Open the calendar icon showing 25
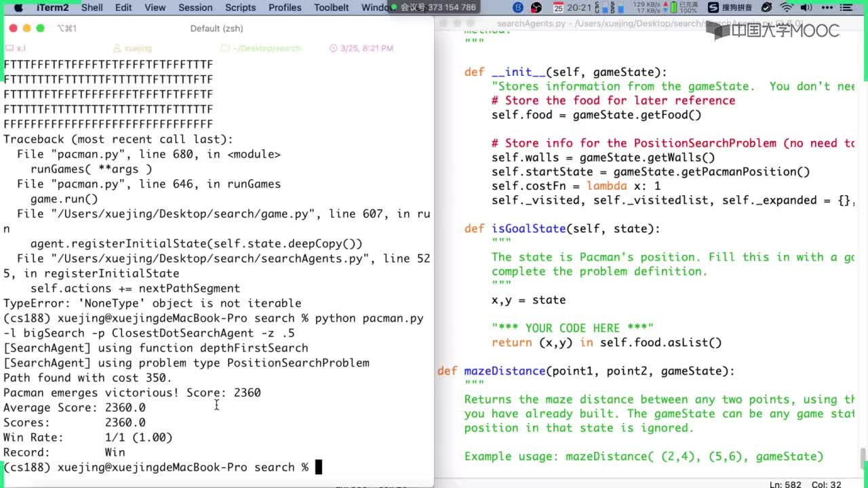The image size is (868, 488). (558, 7)
